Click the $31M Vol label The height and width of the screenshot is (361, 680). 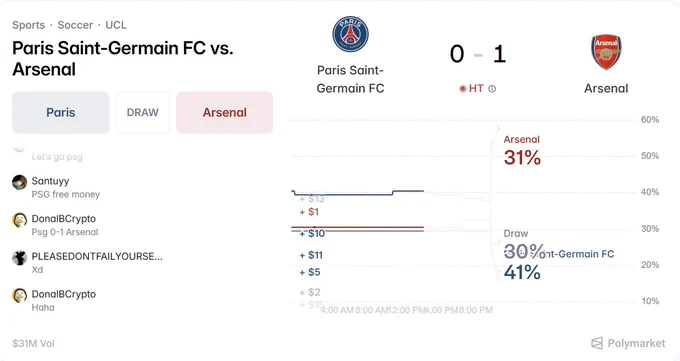(x=33, y=344)
